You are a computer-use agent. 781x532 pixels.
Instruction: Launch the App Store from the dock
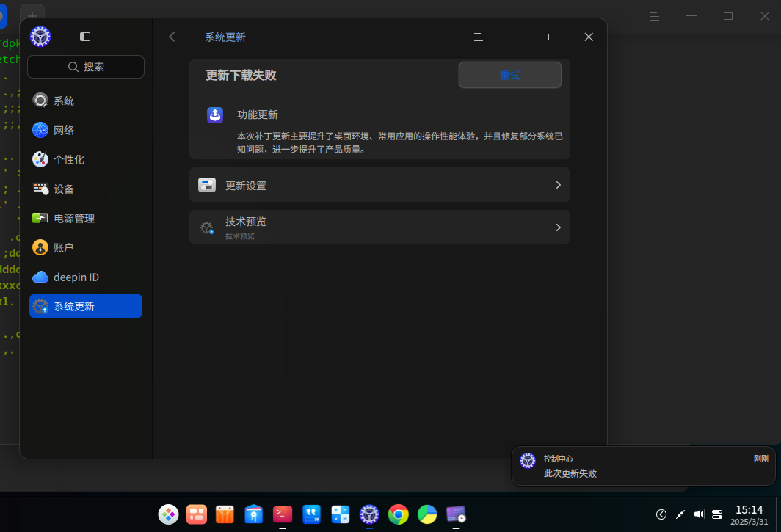tap(225, 514)
